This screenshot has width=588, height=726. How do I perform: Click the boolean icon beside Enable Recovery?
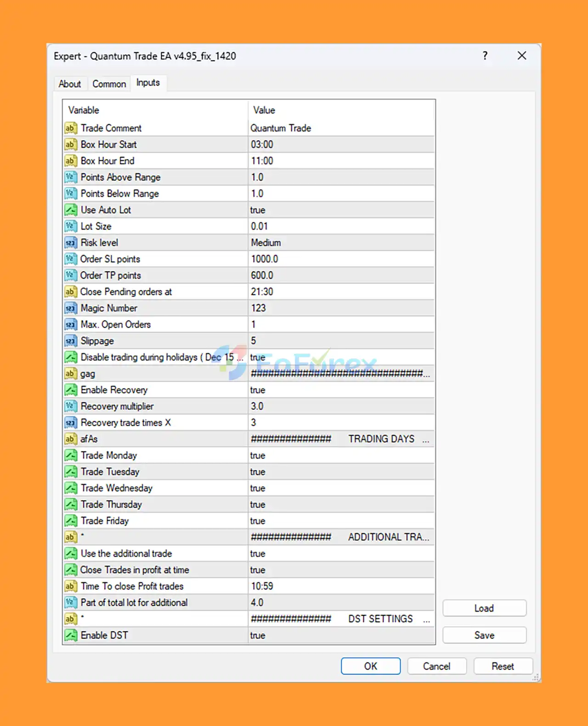pos(70,390)
